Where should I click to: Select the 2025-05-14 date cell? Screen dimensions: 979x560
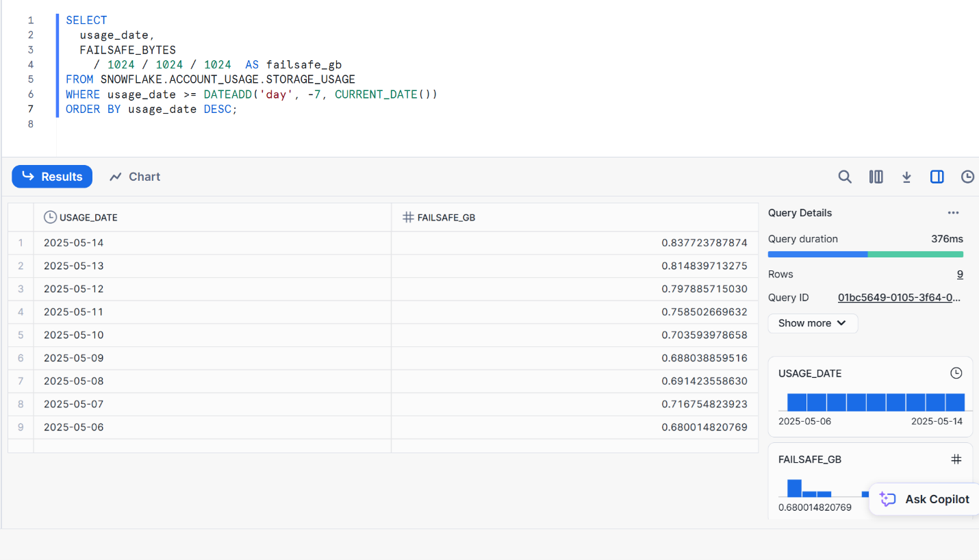click(74, 242)
